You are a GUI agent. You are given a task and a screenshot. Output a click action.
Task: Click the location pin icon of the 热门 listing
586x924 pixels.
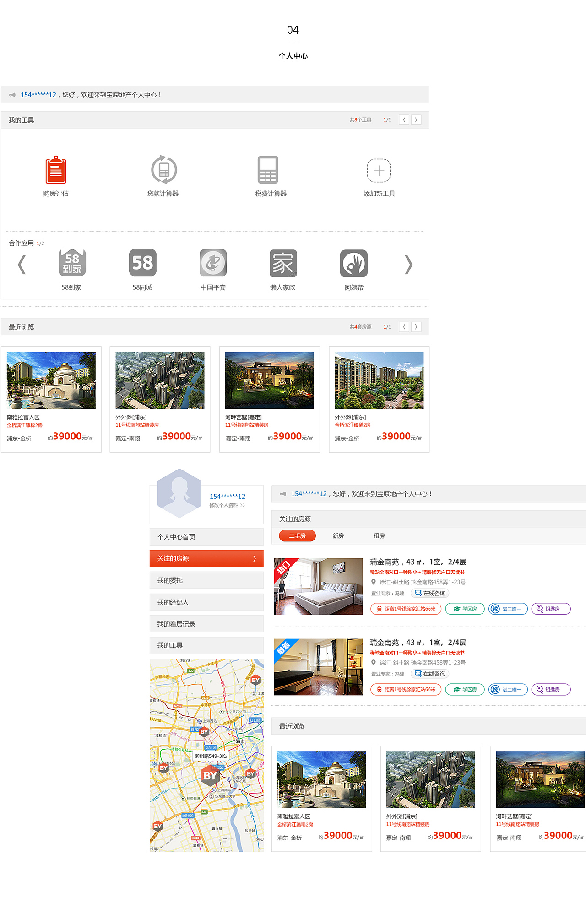pyautogui.click(x=374, y=582)
